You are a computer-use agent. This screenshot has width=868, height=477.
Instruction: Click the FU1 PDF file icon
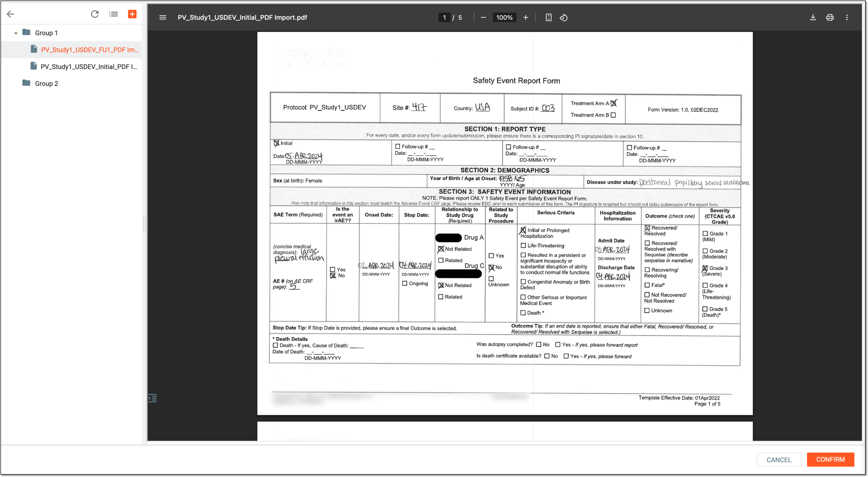point(34,49)
